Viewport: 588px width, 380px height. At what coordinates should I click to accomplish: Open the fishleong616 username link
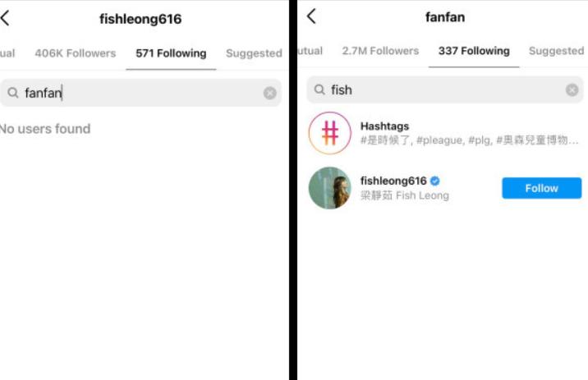click(393, 181)
